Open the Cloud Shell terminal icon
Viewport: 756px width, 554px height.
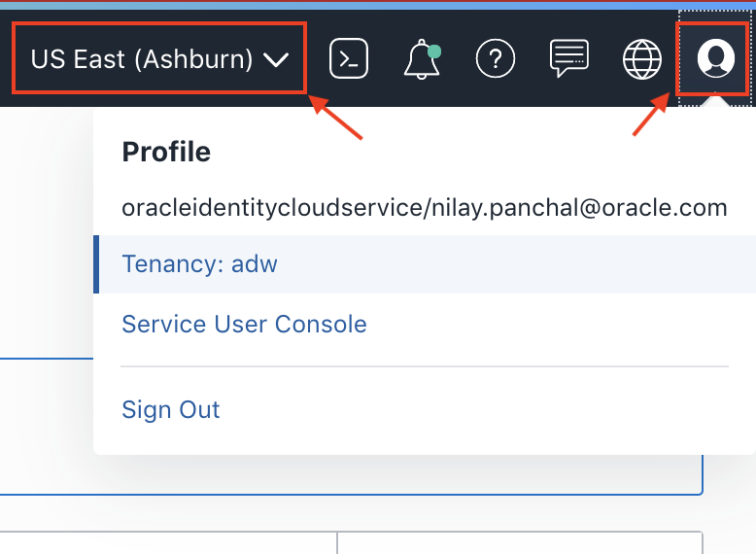point(349,58)
